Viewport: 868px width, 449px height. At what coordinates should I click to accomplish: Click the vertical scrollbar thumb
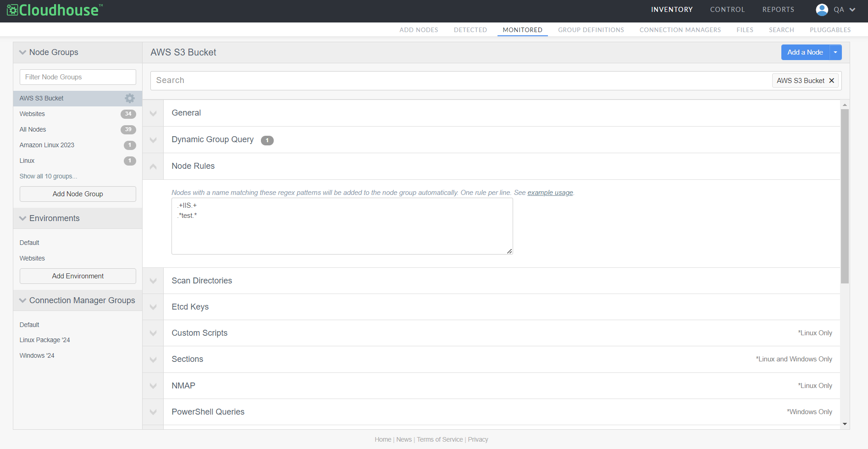[x=845, y=196]
